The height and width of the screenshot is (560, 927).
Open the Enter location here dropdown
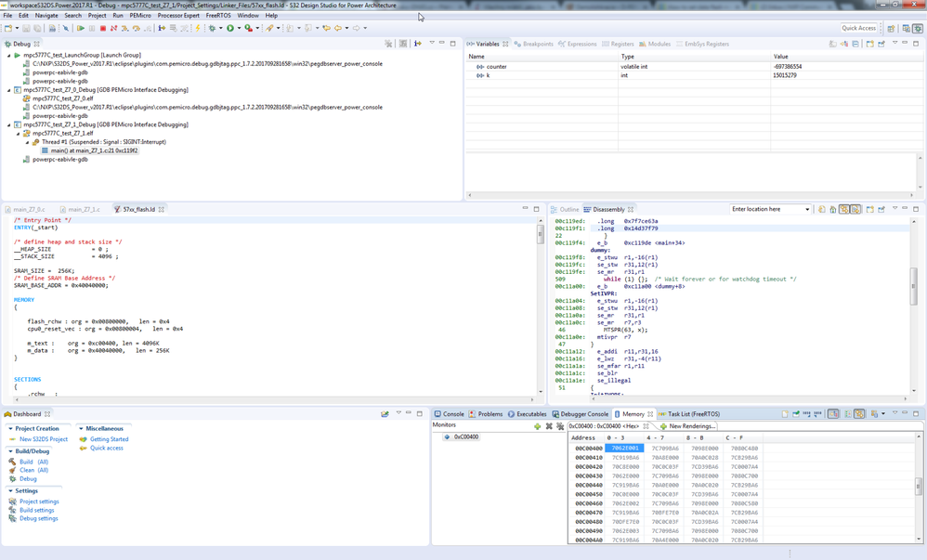806,210
